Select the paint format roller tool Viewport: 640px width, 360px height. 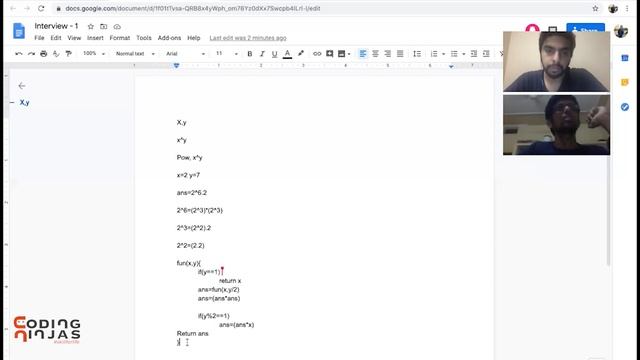point(69,54)
